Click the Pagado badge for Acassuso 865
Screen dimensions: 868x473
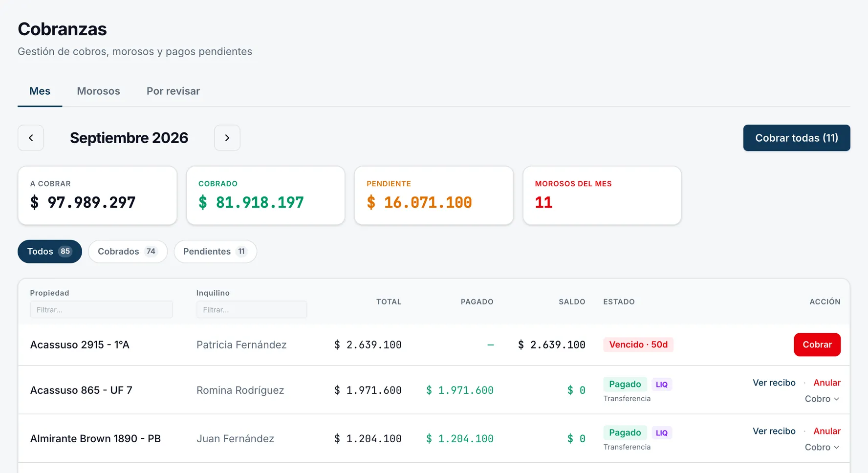pyautogui.click(x=625, y=384)
